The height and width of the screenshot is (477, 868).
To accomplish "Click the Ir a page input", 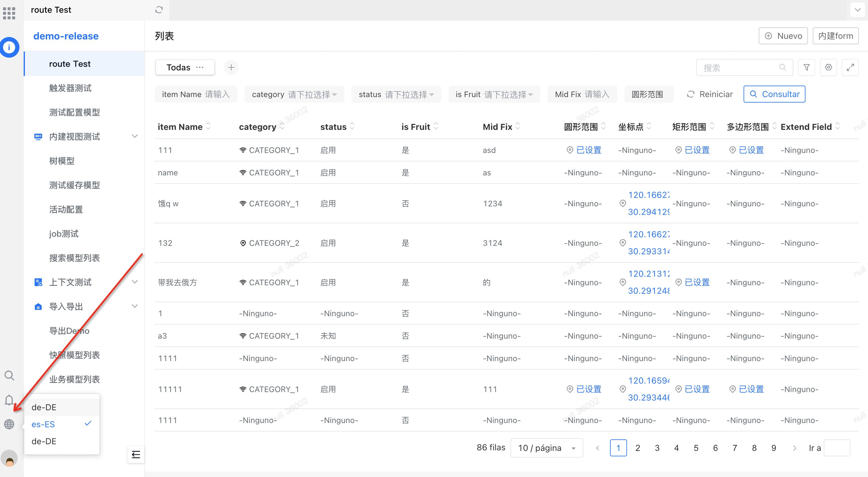I will pyautogui.click(x=837, y=448).
